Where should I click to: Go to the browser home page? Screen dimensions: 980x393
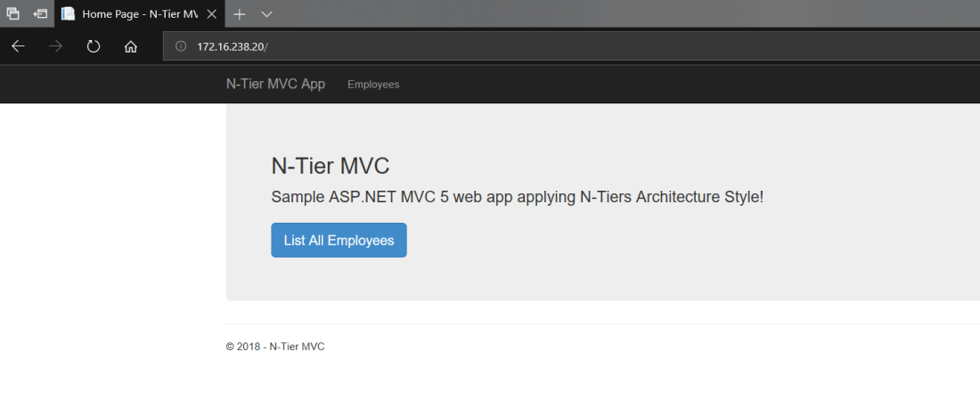tap(130, 46)
